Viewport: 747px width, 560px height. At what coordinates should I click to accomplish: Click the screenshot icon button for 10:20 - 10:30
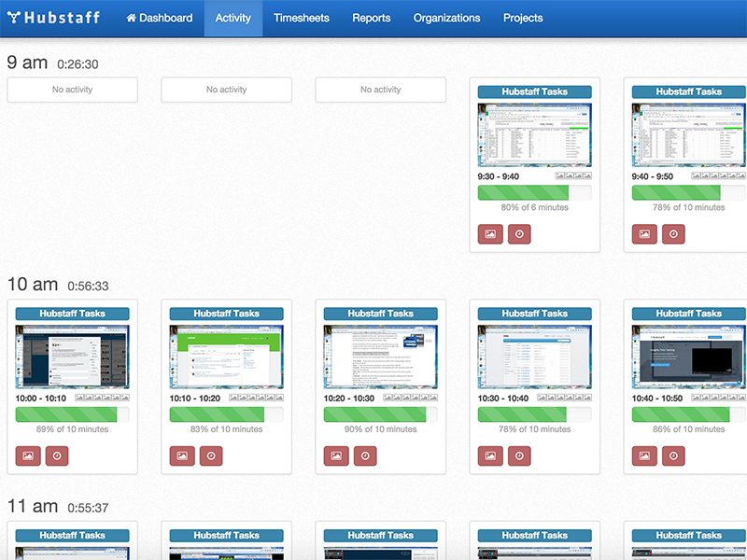coord(336,455)
